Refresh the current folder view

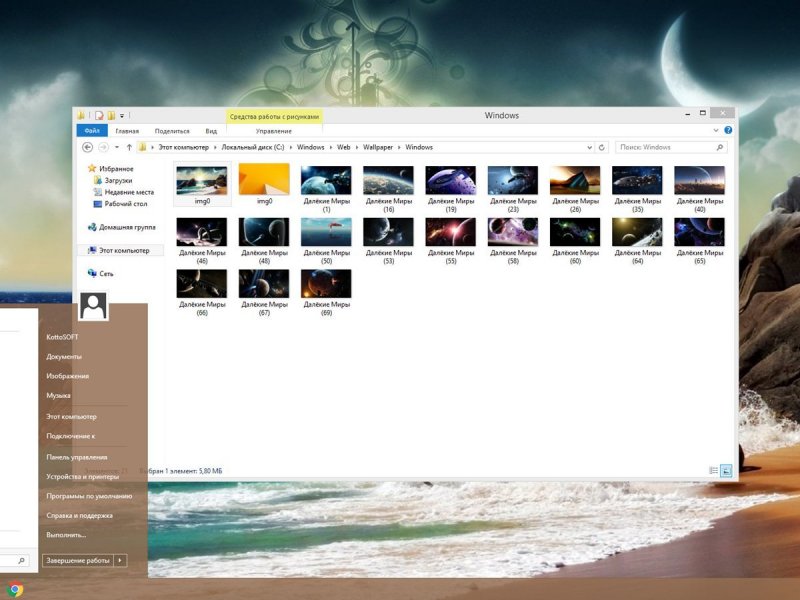[602, 147]
